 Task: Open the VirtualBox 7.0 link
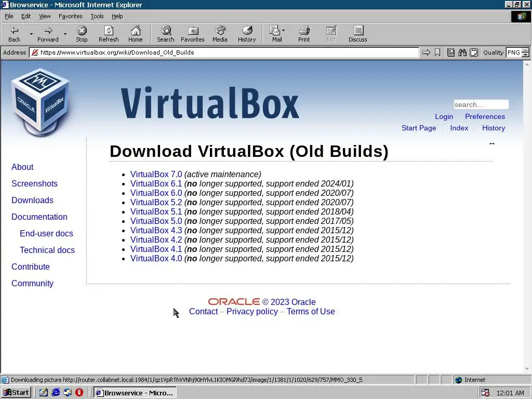[x=156, y=174]
